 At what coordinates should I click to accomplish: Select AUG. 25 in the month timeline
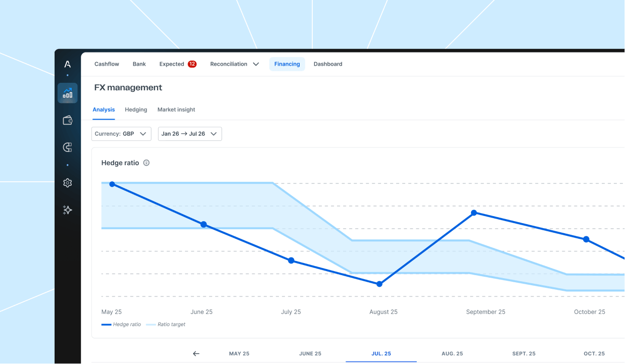452,353
